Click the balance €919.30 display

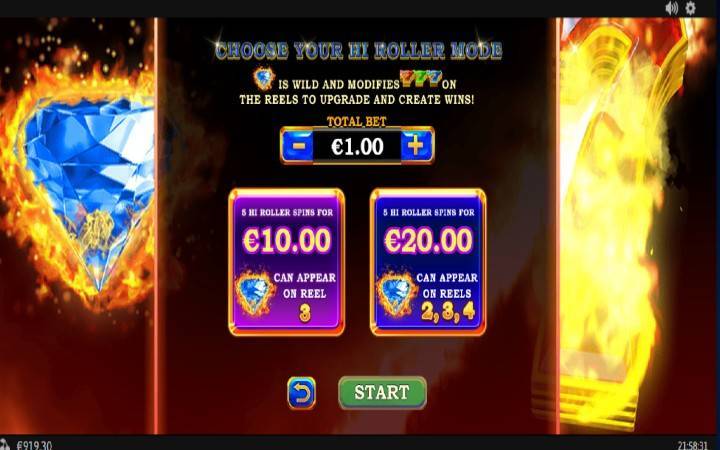point(34,445)
